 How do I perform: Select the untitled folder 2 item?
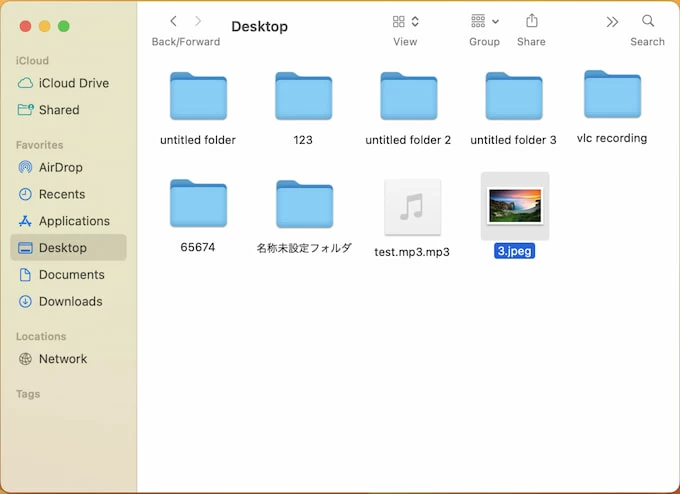tap(408, 97)
